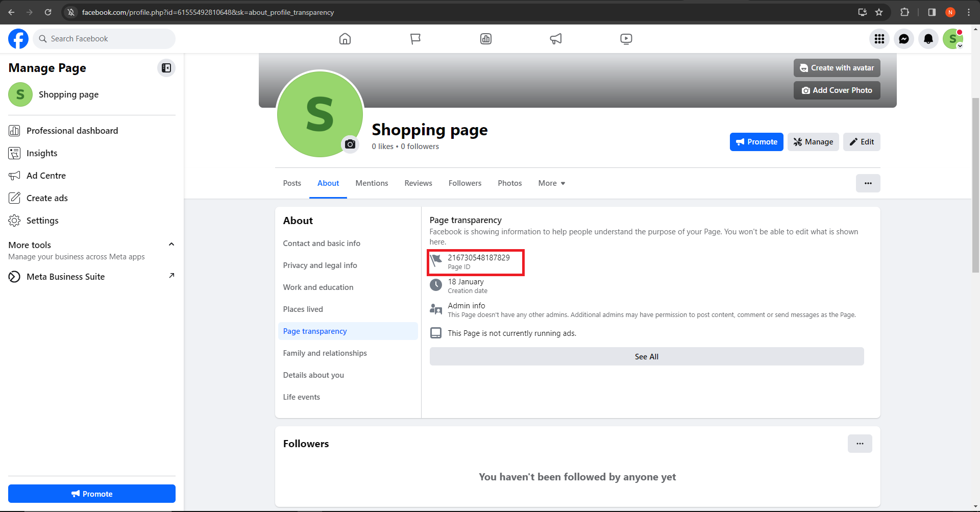Reload the page with browser refresh icon

(x=48, y=12)
